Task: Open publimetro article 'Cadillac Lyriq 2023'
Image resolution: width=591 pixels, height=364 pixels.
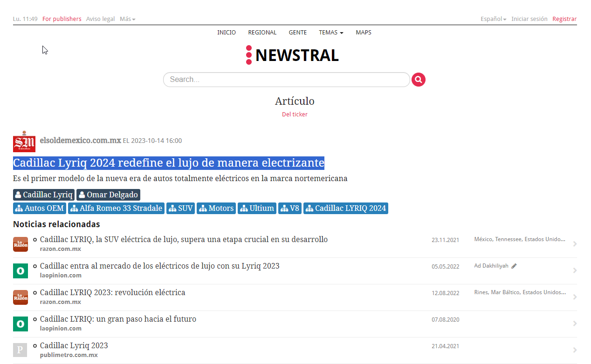Action: point(74,345)
